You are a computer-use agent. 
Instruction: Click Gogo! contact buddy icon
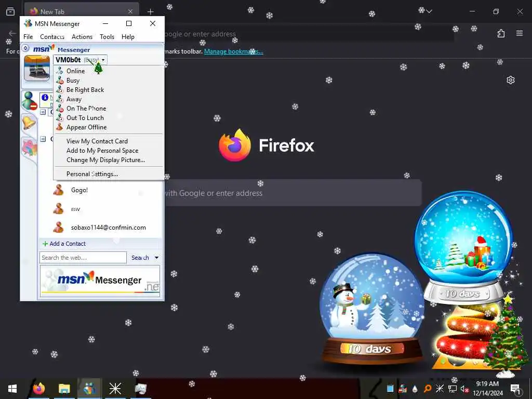pyautogui.click(x=58, y=190)
